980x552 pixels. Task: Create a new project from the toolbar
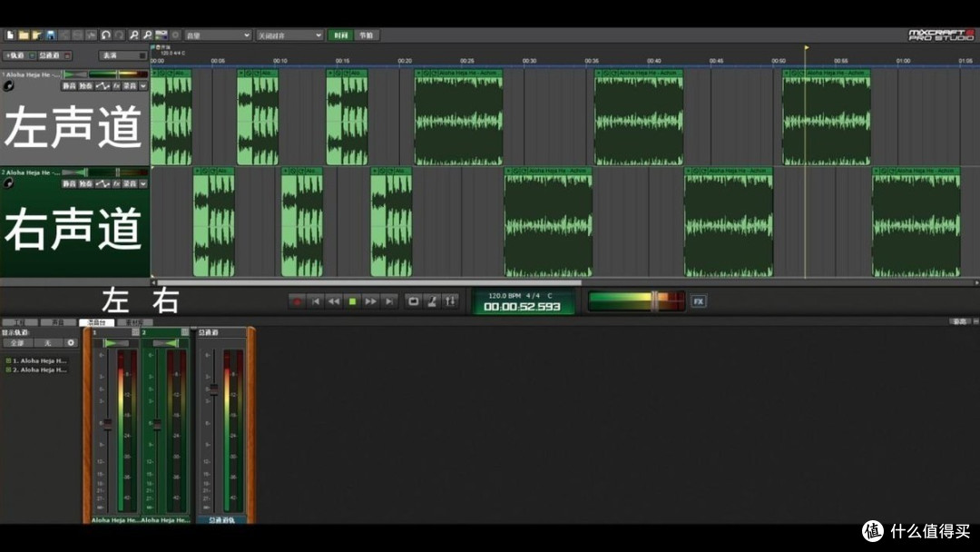click(10, 35)
